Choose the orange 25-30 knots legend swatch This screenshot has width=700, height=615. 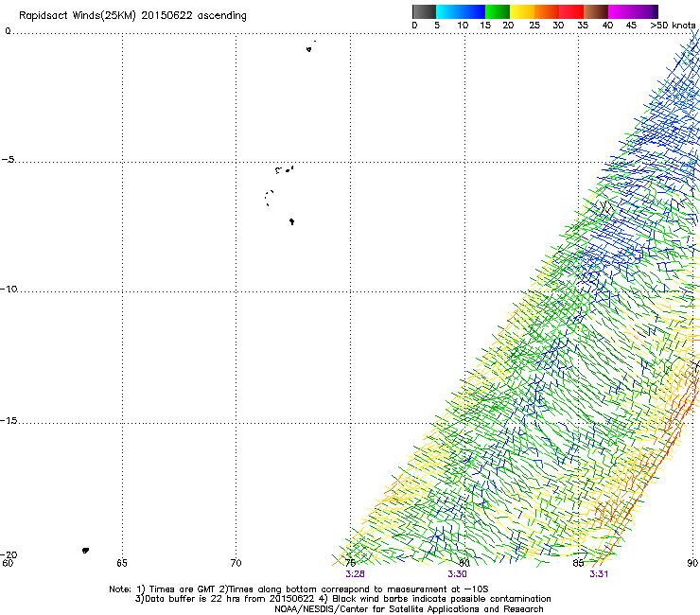547,11
